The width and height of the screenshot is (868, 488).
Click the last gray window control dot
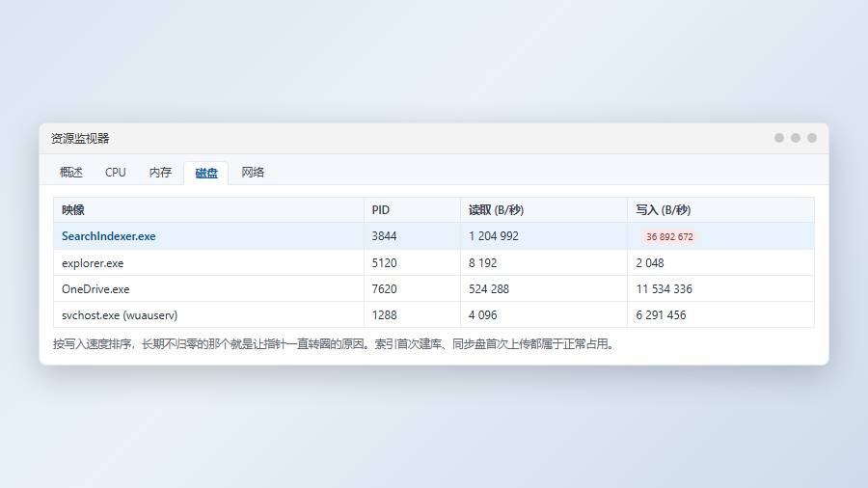811,138
